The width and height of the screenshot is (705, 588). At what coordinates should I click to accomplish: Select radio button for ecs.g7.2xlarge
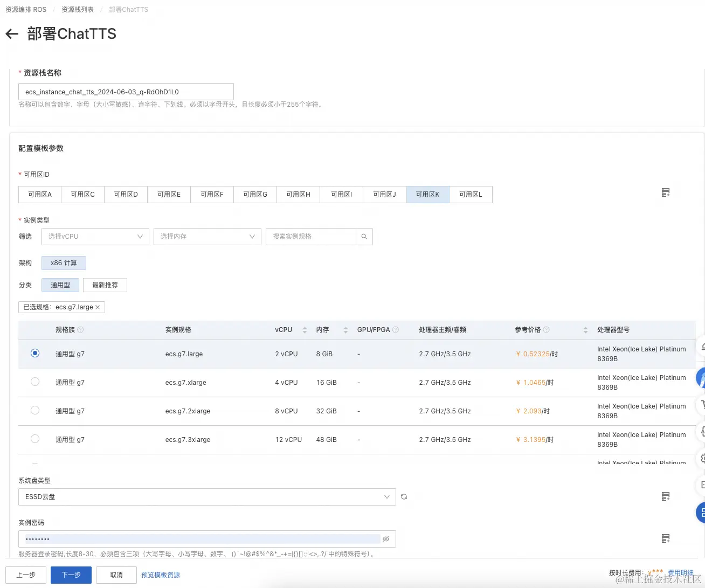(x=35, y=411)
